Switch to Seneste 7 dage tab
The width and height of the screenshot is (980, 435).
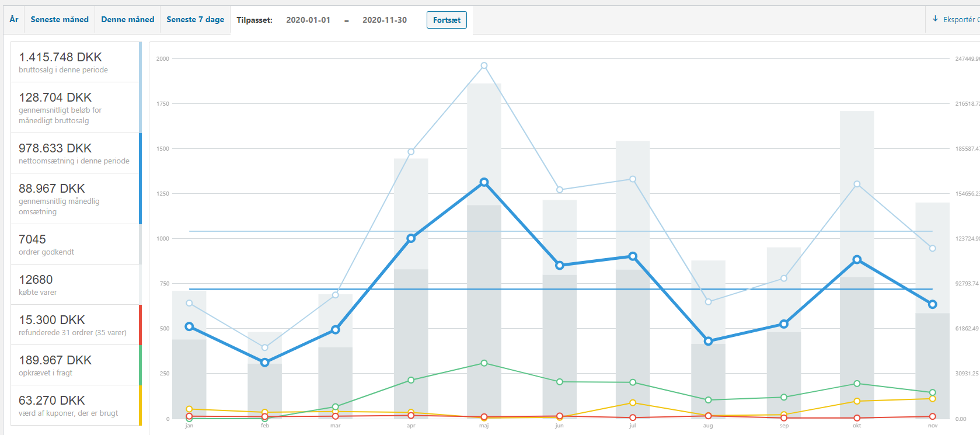(x=196, y=20)
